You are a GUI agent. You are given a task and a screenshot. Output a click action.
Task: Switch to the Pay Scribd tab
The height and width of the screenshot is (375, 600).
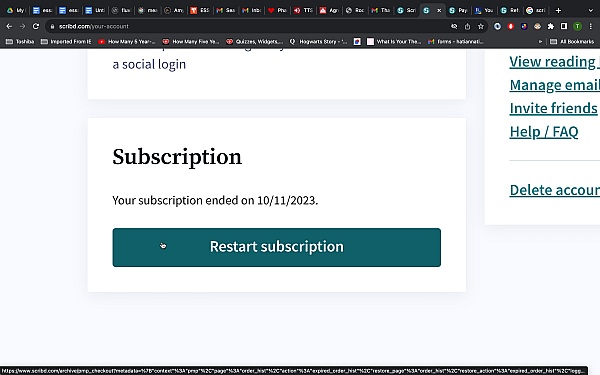[458, 10]
